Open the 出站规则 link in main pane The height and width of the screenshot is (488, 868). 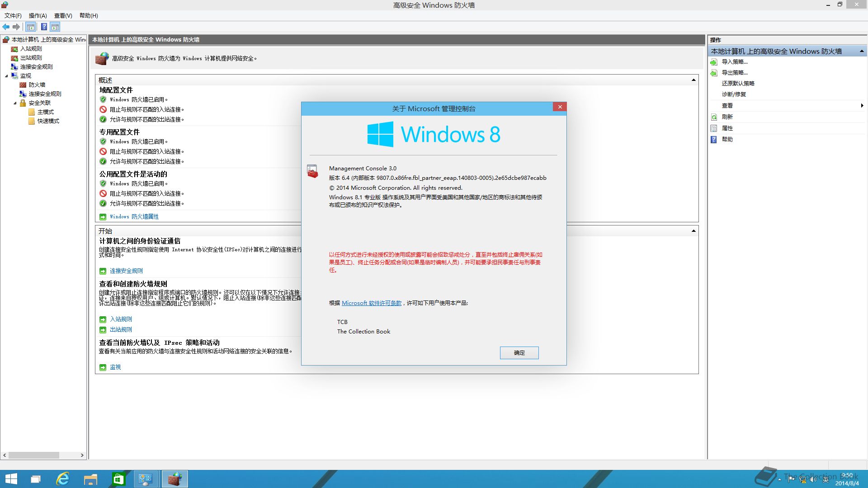pos(121,330)
